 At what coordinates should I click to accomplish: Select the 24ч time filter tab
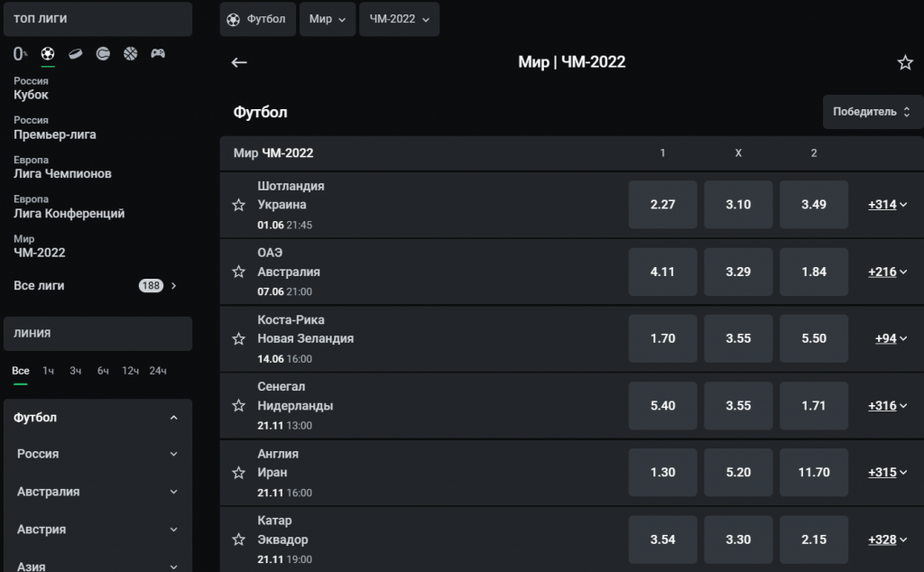(158, 371)
